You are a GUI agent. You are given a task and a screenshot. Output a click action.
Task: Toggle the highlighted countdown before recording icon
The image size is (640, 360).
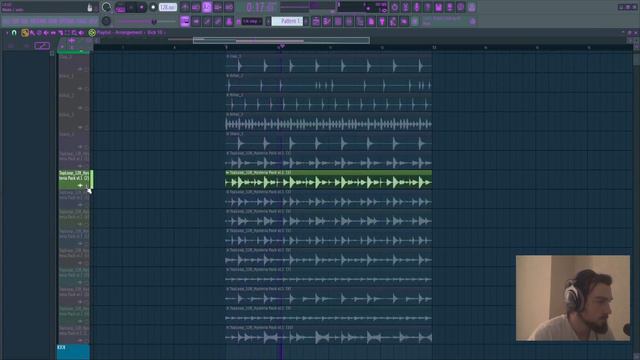(207, 7)
